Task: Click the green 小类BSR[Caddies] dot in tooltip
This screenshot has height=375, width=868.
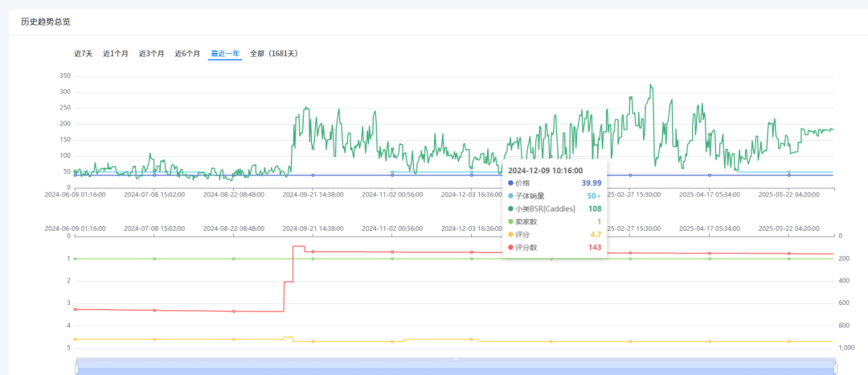Action: pyautogui.click(x=510, y=208)
